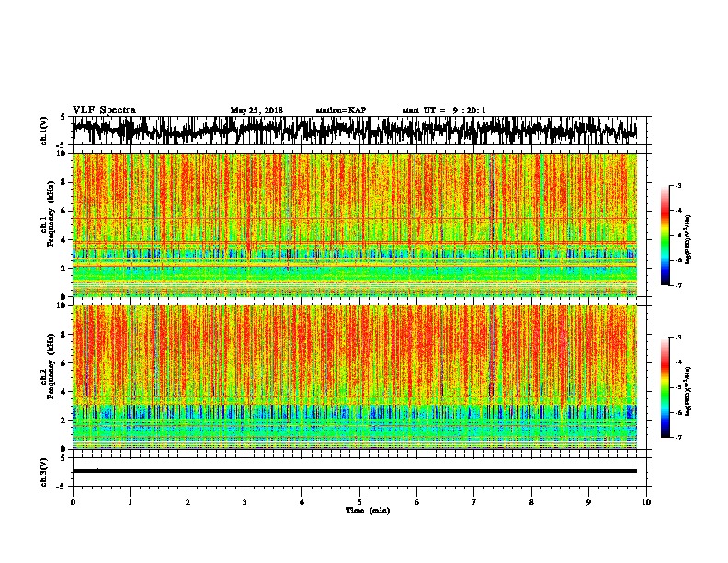
Task: Click the "5" tick of ch.1(V) axis
Action: pyautogui.click(x=63, y=117)
